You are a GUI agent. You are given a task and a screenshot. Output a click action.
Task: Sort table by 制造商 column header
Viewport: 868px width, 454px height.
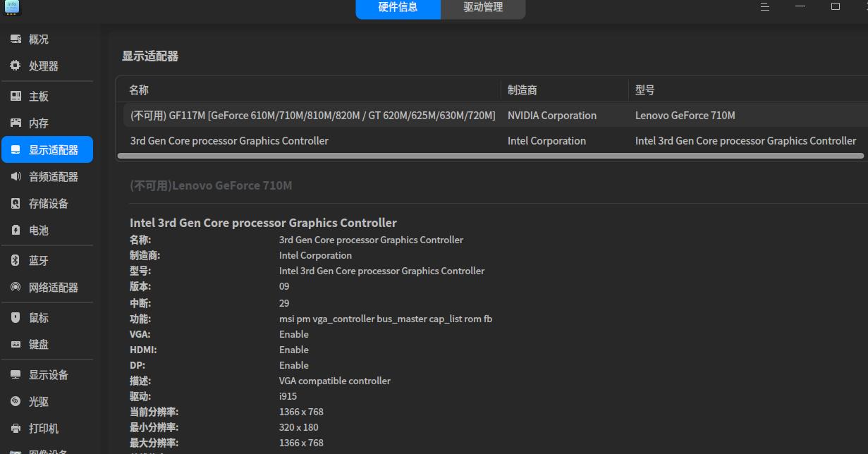tap(564, 90)
